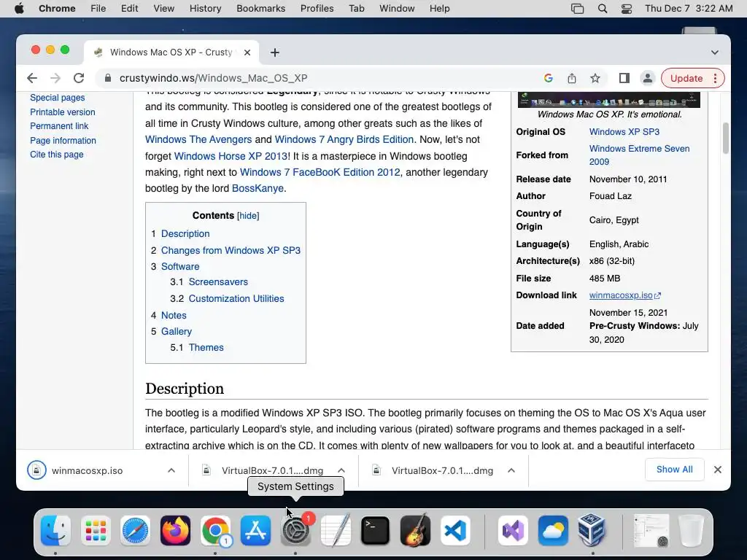
Task: Click the Update button in Chrome
Action: tap(686, 78)
